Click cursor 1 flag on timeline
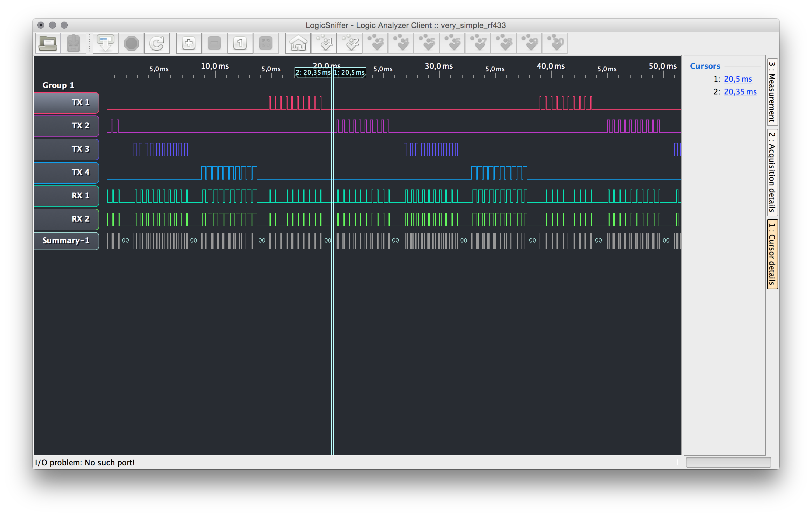 point(350,73)
